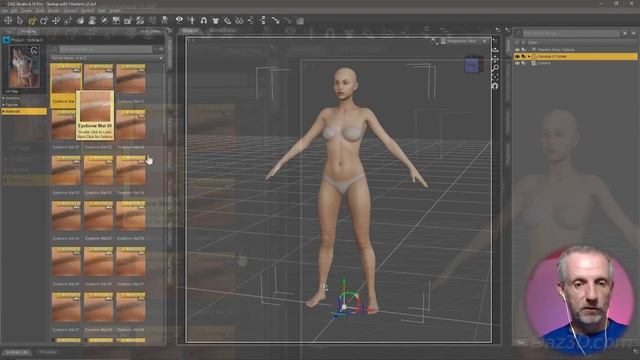This screenshot has width=640, height=360.
Task: Select the Node Selection arrow tool
Action: 20,20
